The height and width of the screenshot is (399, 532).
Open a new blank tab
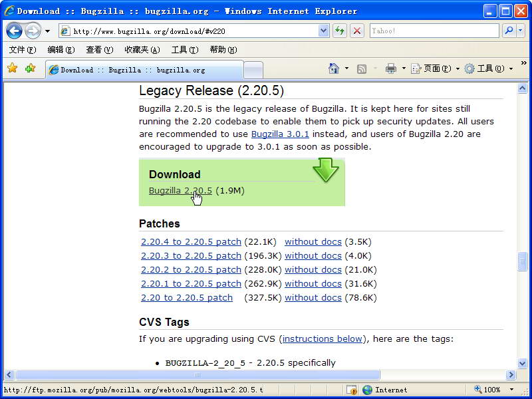[x=253, y=70]
